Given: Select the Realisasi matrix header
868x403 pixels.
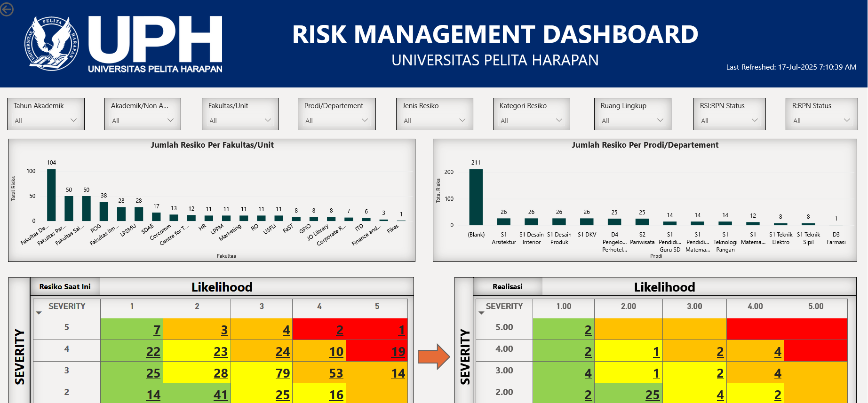Looking at the screenshot, I should point(507,286).
